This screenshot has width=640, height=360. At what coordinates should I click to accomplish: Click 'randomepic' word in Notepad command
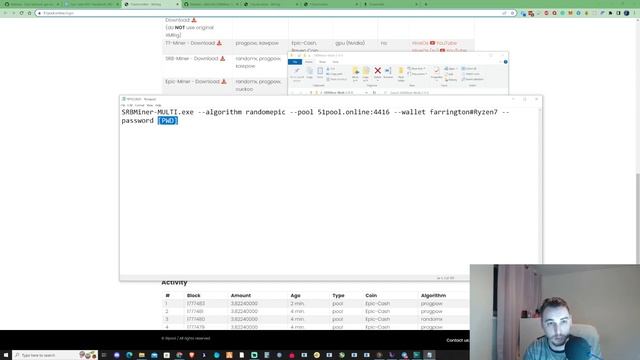coord(265,112)
